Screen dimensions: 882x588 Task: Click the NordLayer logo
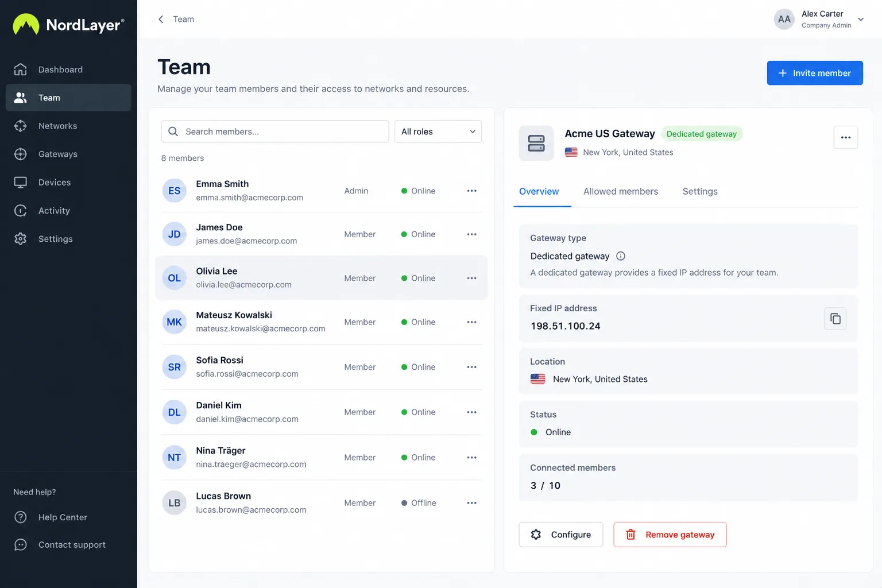(x=68, y=25)
